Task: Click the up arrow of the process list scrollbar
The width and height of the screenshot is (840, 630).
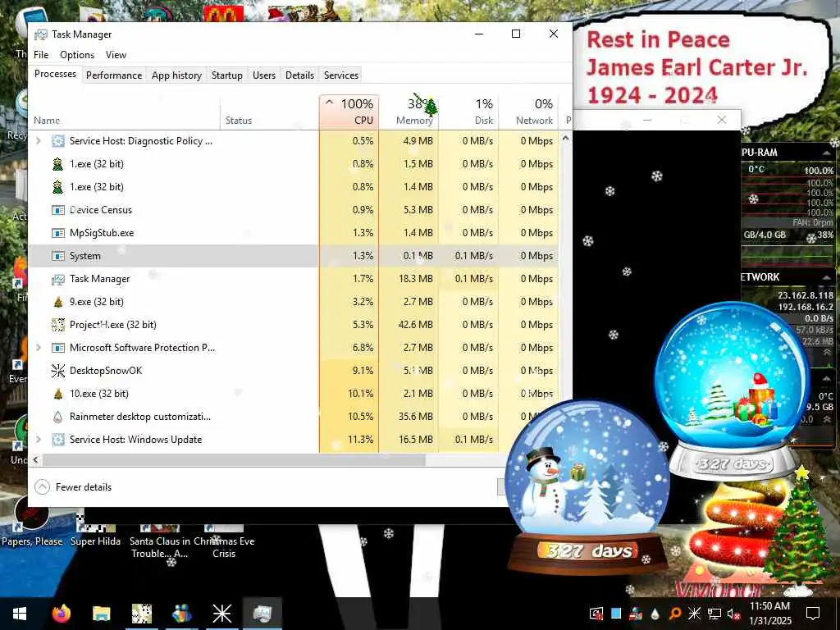Action: [565, 138]
